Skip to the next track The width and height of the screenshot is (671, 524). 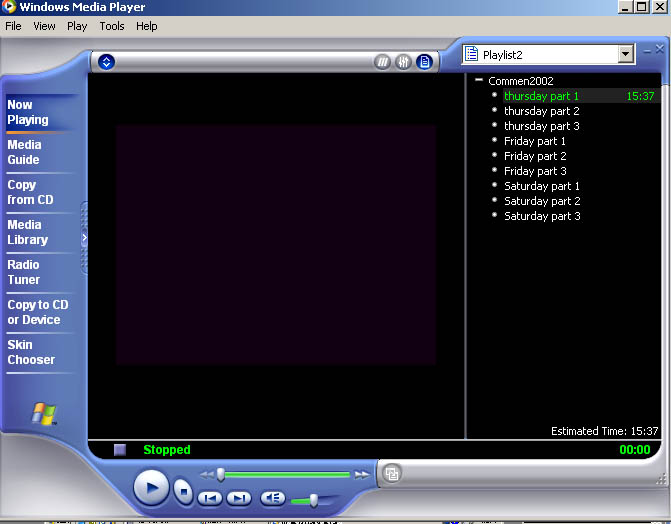(239, 498)
